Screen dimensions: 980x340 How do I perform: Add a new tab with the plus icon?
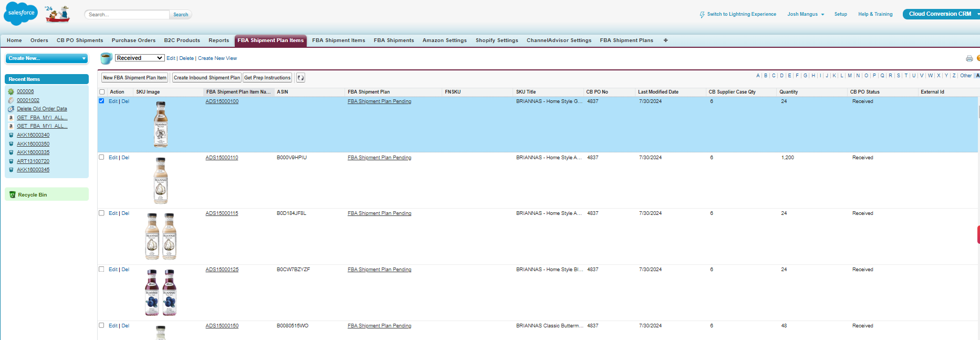pos(665,40)
